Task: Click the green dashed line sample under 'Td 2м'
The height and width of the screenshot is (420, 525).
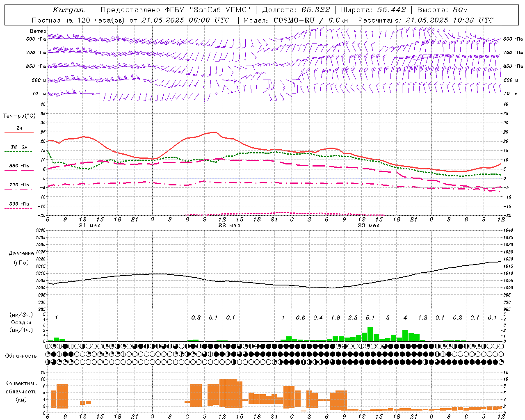Action: point(19,151)
